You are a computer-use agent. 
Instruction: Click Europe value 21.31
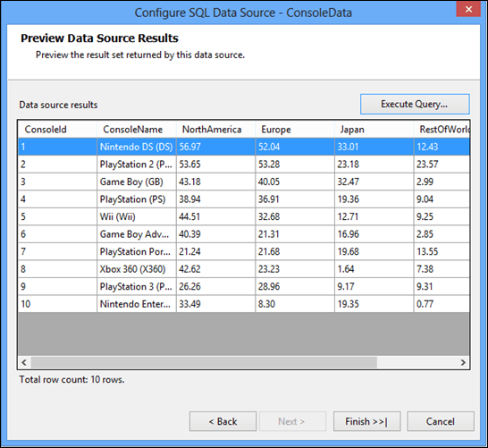point(295,233)
